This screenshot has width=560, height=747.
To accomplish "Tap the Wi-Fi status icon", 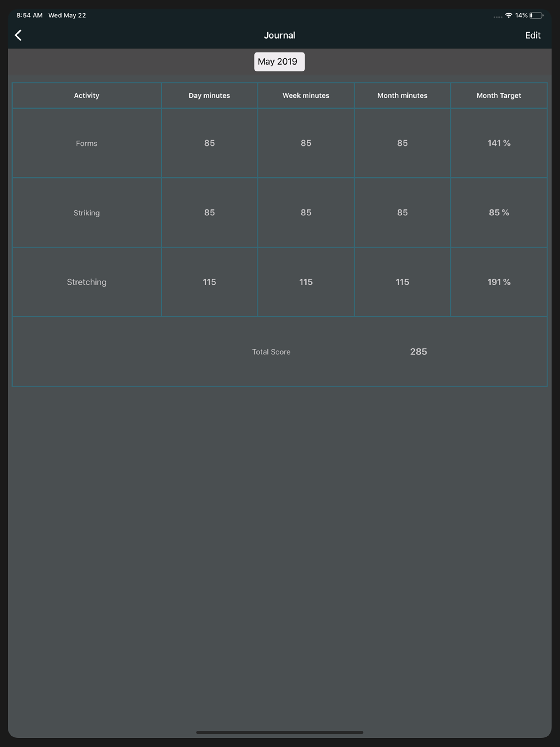I will [508, 16].
